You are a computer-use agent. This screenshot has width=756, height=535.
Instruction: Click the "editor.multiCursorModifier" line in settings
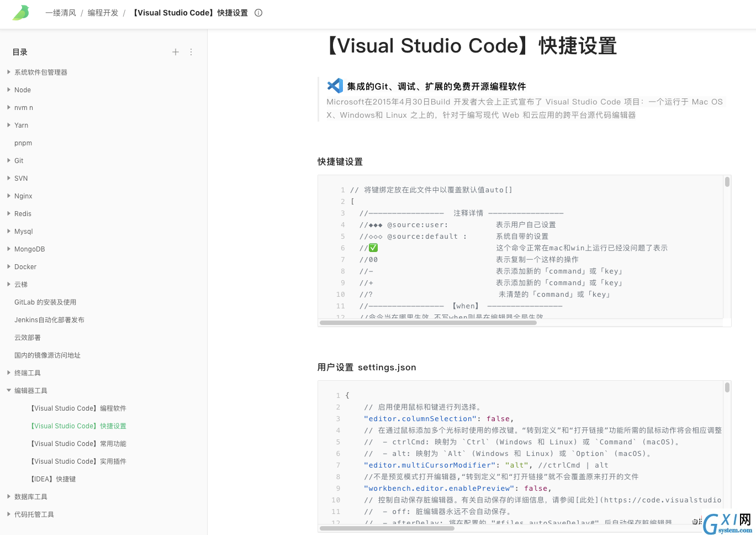tap(486, 465)
